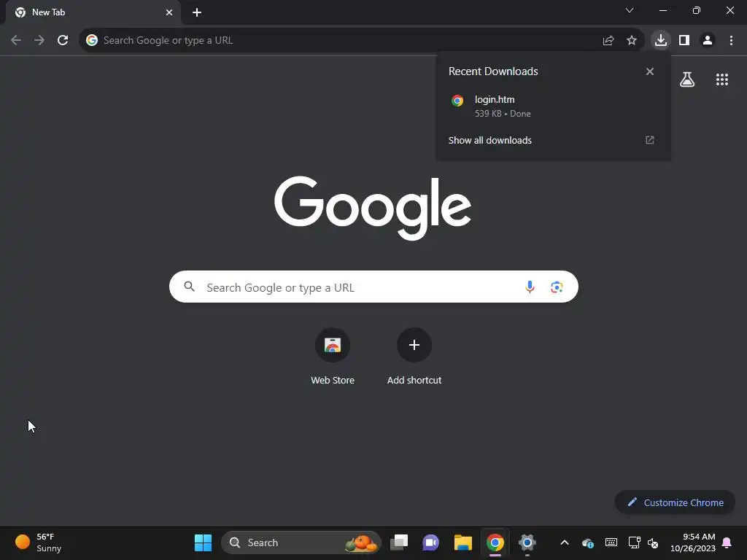Start voice search with microphone
Screen dimensions: 747x560
(530, 287)
